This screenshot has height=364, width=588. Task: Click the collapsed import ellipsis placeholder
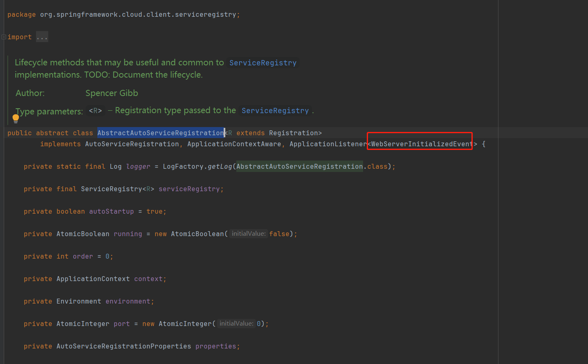pos(42,37)
